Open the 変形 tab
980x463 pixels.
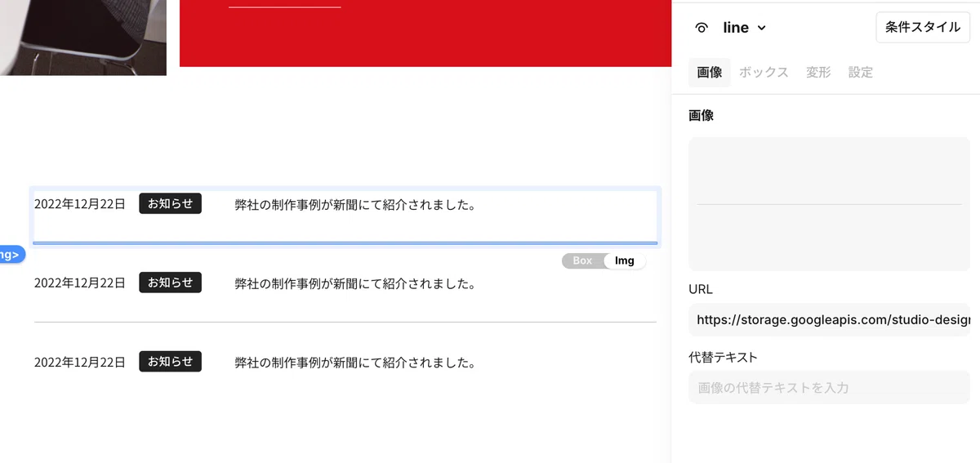pyautogui.click(x=818, y=72)
